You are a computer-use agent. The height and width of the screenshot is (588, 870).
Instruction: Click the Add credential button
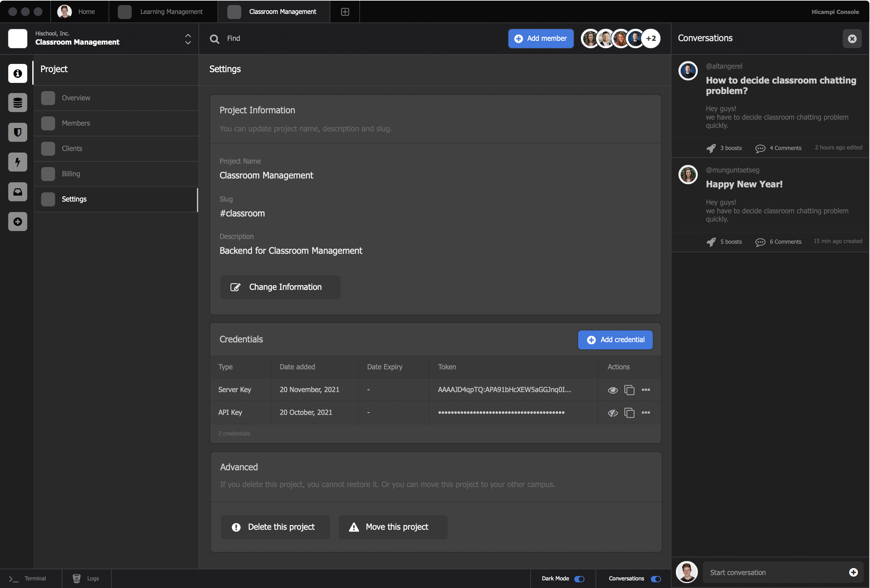click(615, 340)
